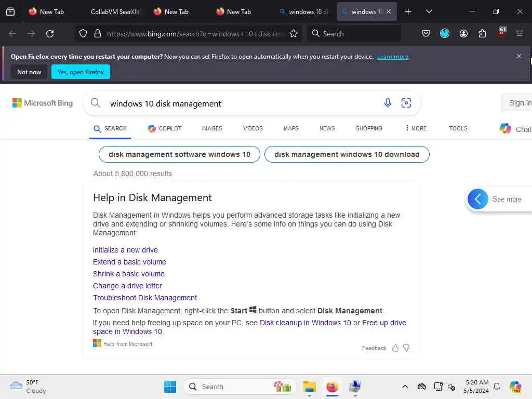Reload the current page
Image resolution: width=532 pixels, height=399 pixels.
point(50,34)
